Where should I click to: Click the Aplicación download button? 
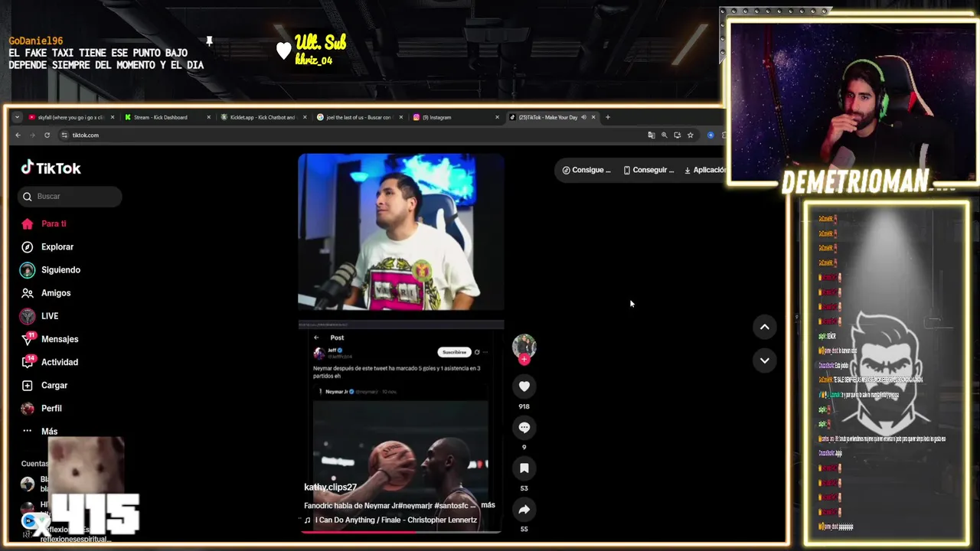(x=704, y=170)
